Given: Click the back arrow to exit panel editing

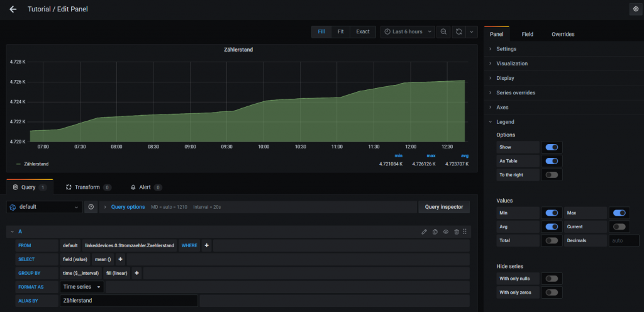Looking at the screenshot, I should pyautogui.click(x=13, y=9).
